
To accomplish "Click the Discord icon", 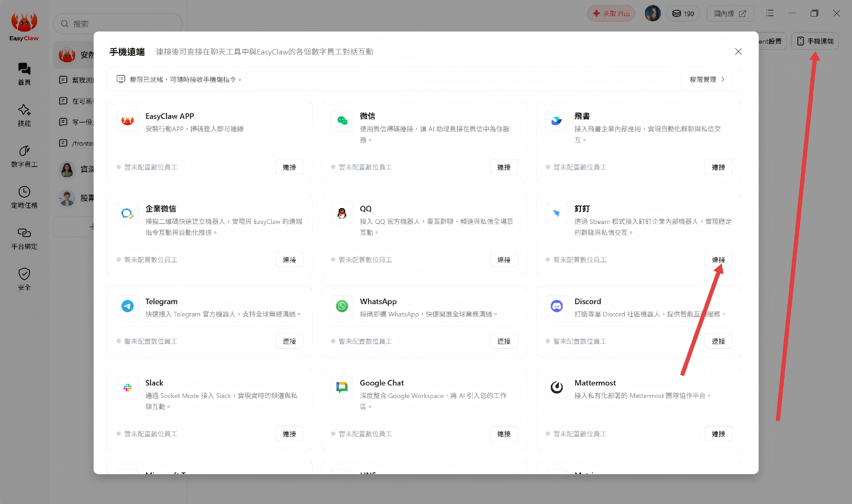I will click(x=556, y=306).
